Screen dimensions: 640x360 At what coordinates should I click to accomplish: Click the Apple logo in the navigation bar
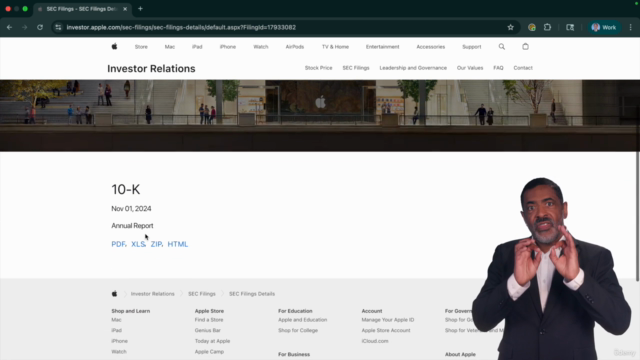click(x=114, y=47)
